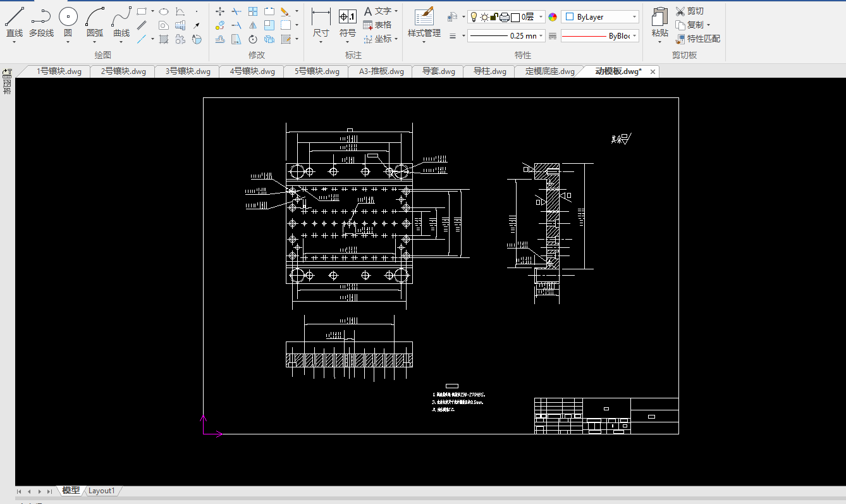This screenshot has height=504, width=846.
Task: Toggle the layer freeze sun icon
Action: pyautogui.click(x=484, y=17)
